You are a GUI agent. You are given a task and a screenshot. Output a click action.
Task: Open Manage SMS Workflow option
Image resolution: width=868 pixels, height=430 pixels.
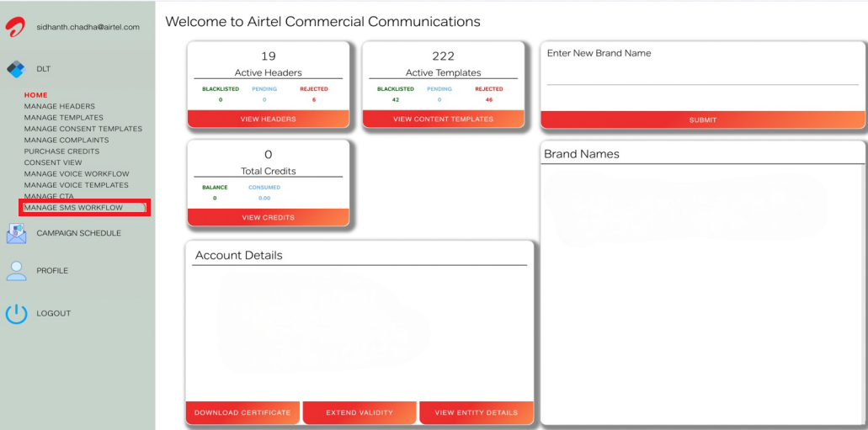[x=73, y=208]
